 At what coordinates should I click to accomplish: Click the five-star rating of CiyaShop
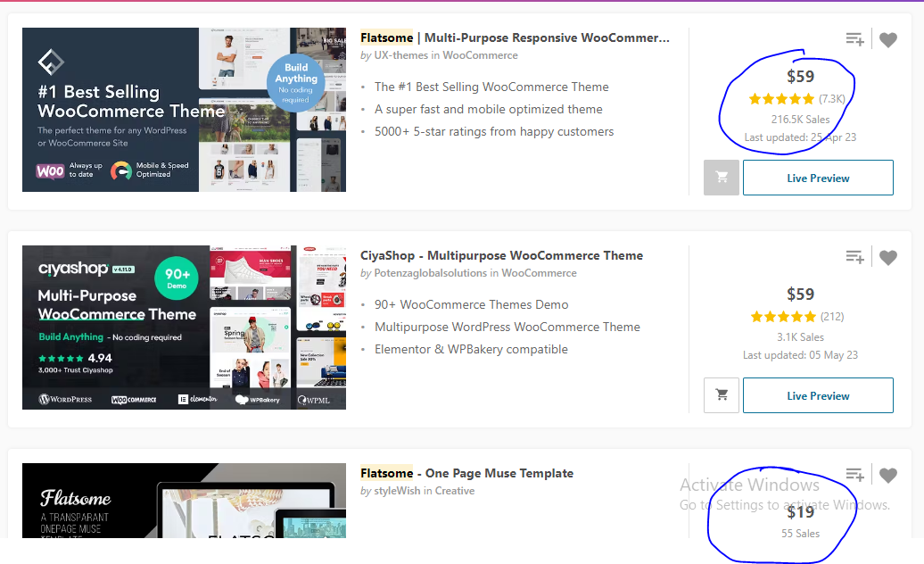783,317
